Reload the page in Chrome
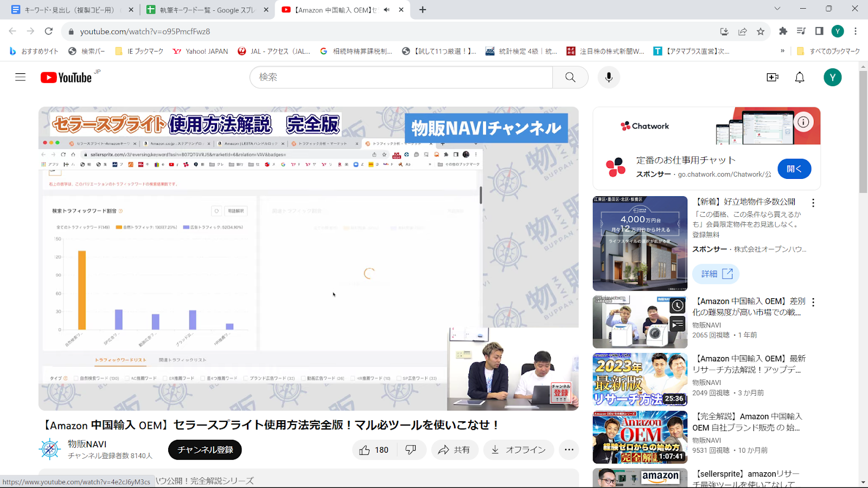 [x=49, y=31]
